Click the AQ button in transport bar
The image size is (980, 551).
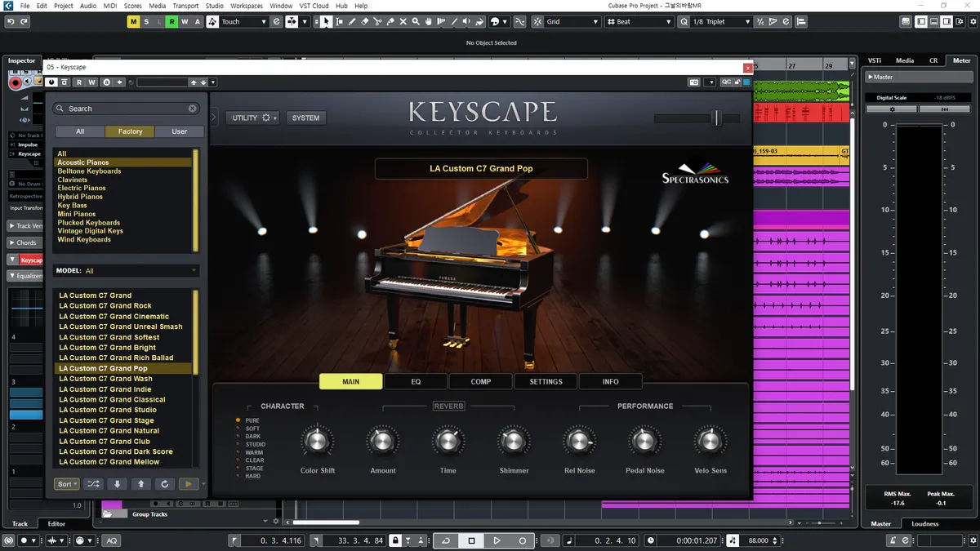(x=111, y=540)
